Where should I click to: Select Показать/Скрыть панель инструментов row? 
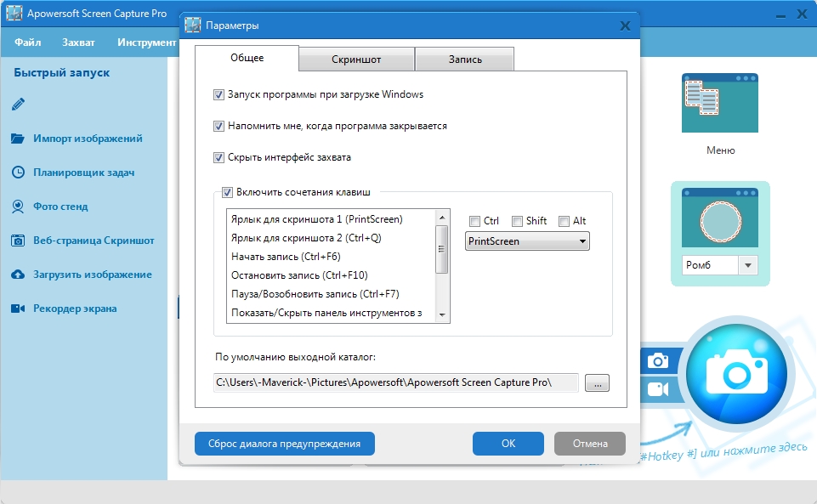point(332,313)
